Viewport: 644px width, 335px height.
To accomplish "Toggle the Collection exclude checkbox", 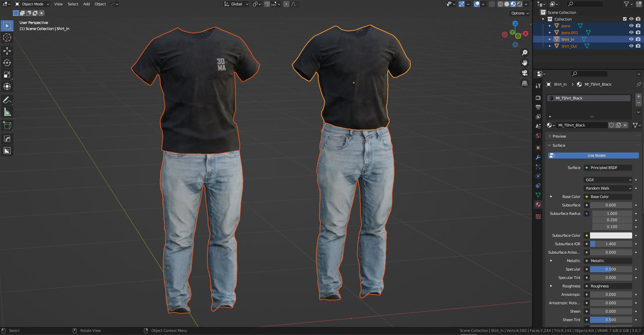I will point(624,19).
